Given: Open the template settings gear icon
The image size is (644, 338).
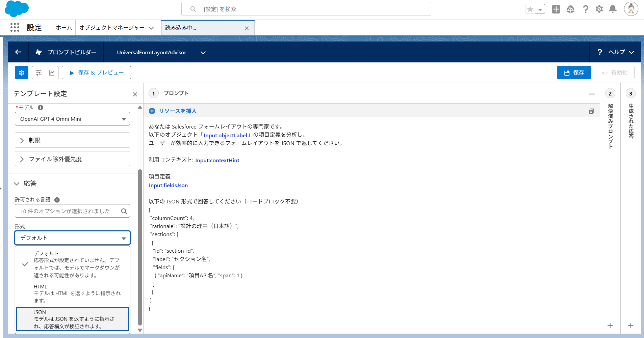Looking at the screenshot, I should 21,72.
